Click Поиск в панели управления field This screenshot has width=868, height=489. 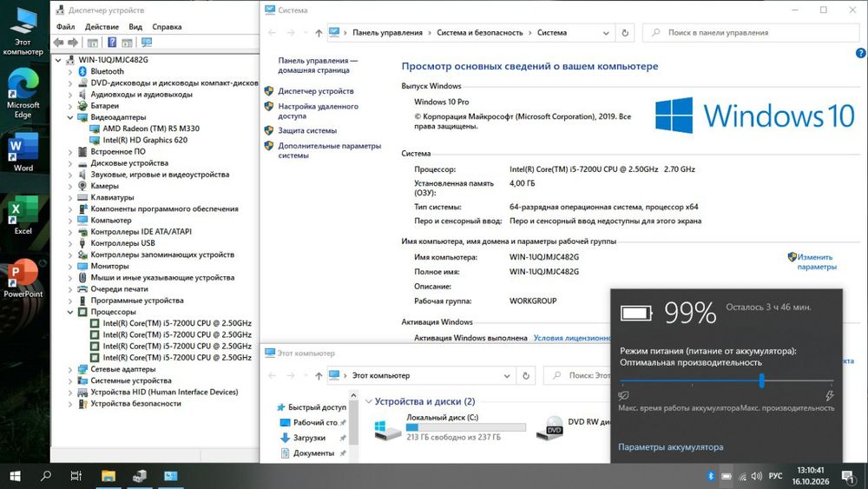tap(751, 33)
